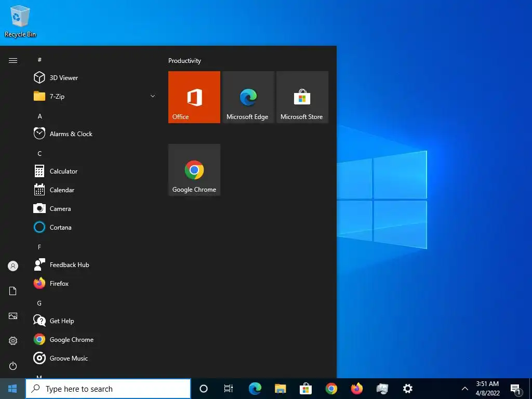Open the Action Center notifications icon
The height and width of the screenshot is (399, 532).
tap(515, 389)
